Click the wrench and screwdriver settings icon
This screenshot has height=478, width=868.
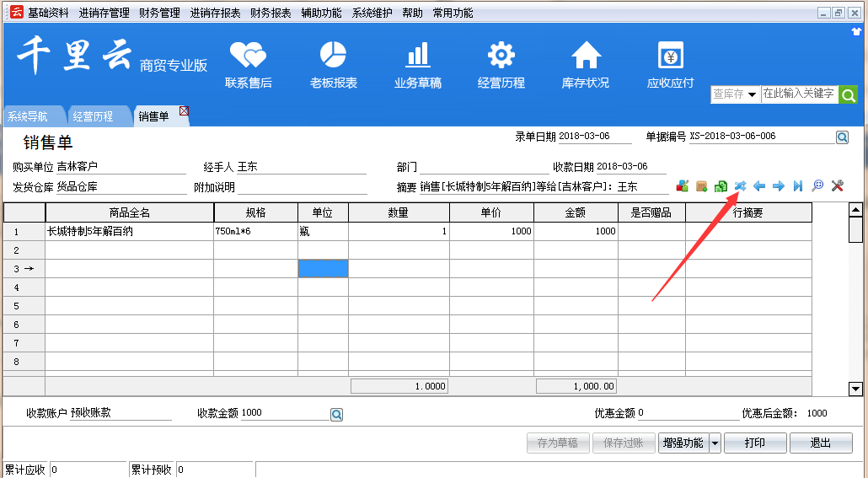click(x=837, y=186)
